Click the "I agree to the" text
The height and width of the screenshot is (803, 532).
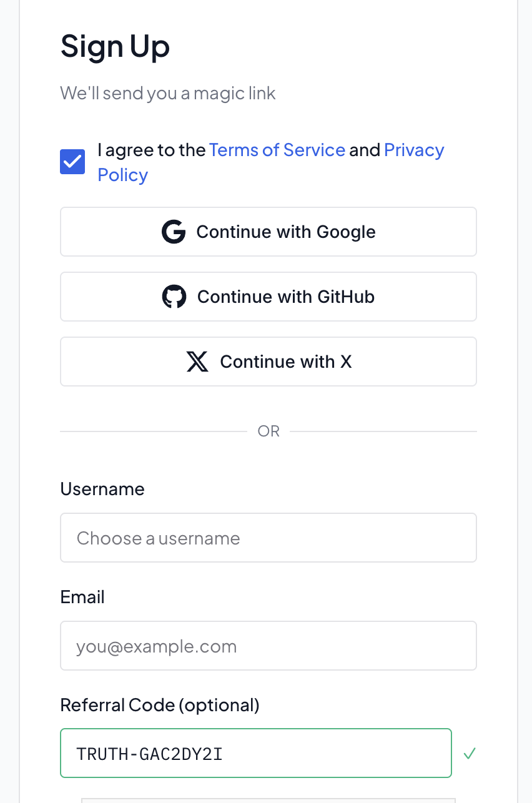152,150
